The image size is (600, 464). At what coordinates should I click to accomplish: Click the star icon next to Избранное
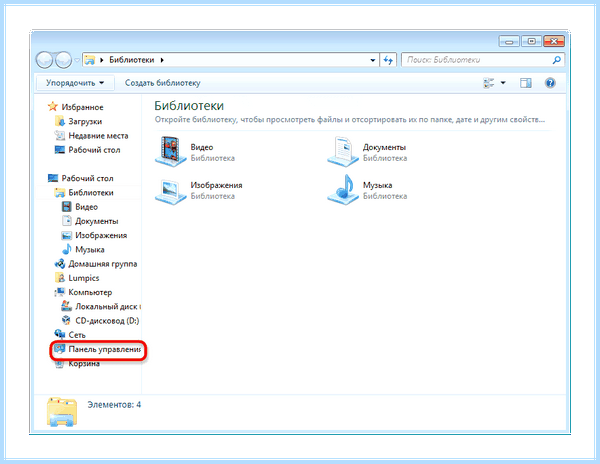[x=53, y=107]
